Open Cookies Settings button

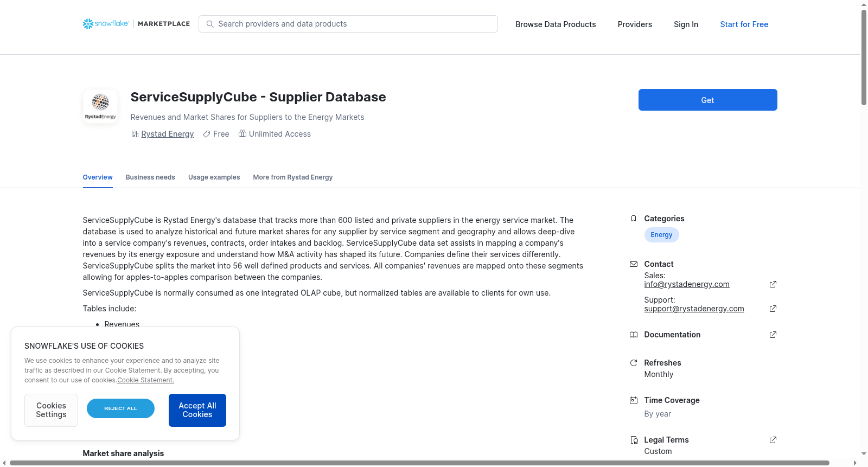pos(51,410)
